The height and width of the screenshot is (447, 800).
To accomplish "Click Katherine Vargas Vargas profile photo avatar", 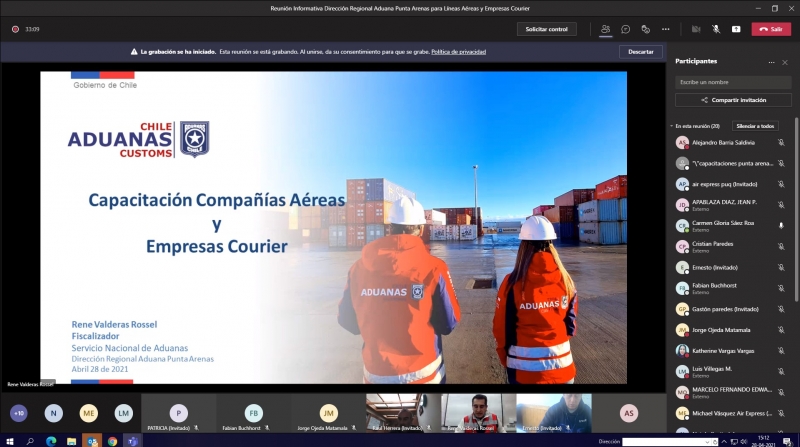I will tap(682, 351).
